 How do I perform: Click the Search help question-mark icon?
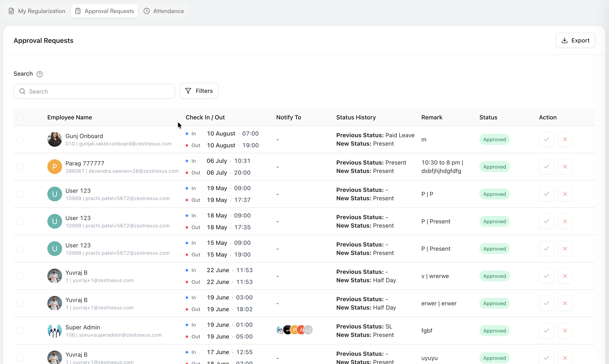[40, 74]
